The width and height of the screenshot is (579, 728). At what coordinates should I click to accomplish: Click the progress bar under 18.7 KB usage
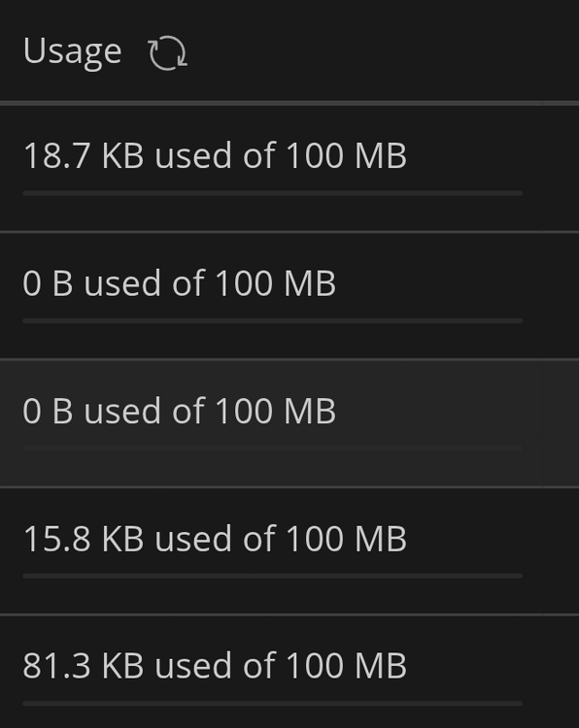coord(273,193)
